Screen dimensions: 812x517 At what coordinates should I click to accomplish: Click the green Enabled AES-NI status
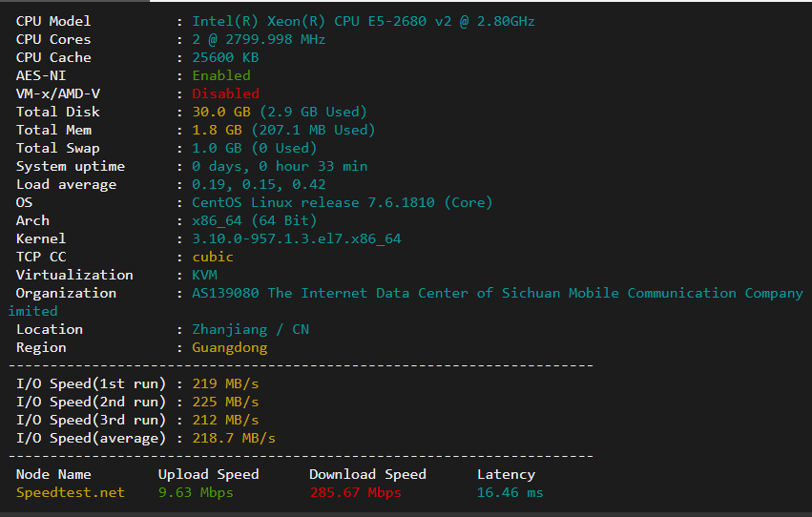pos(221,75)
